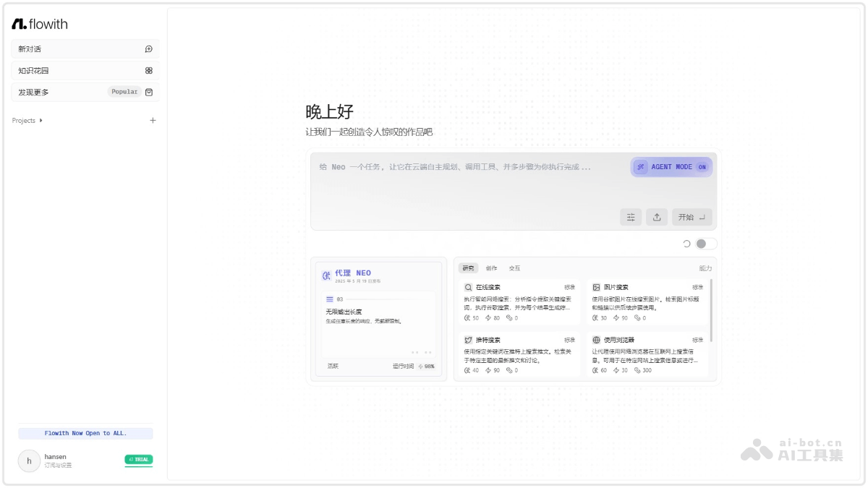This screenshot has width=868, height=488.
Task: Click the globe icon on 使用浏览器 card
Action: [x=597, y=339]
